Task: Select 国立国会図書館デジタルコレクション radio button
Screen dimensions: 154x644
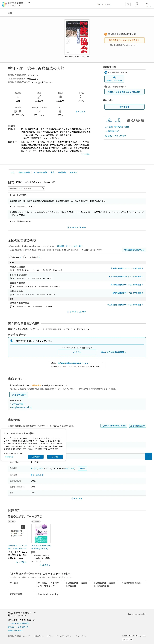Action: coord(11,341)
